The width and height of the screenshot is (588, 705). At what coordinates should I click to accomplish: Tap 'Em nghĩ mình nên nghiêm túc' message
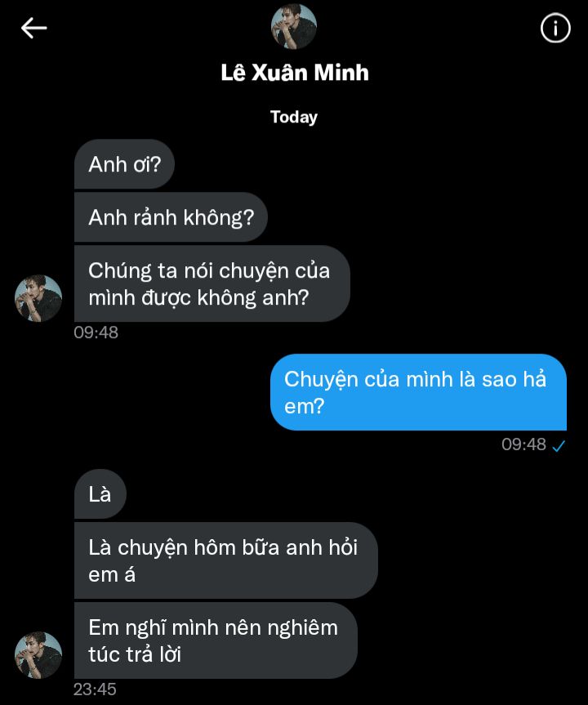216,640
